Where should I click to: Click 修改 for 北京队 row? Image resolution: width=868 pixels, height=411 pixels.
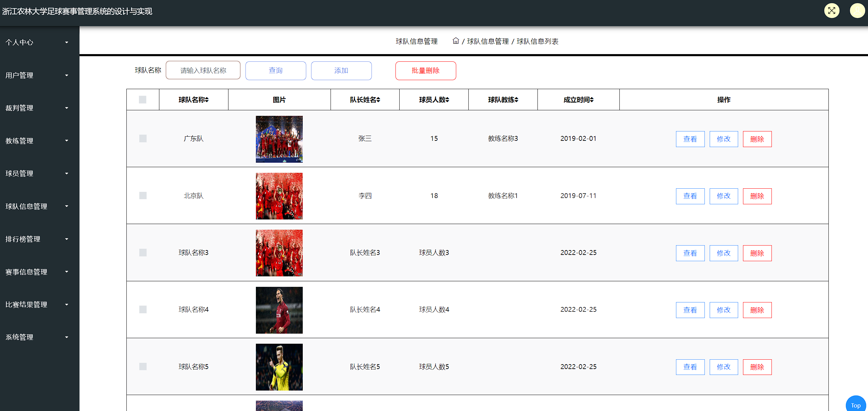click(724, 196)
